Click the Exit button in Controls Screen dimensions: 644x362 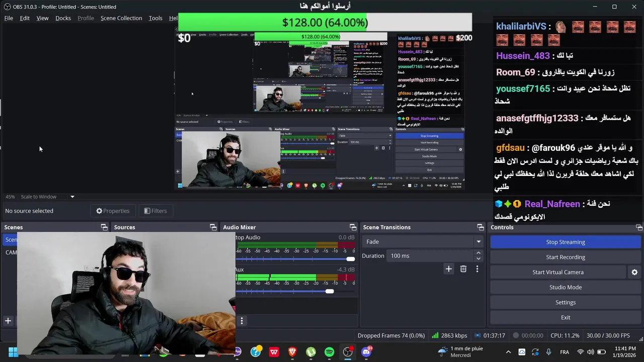566,317
